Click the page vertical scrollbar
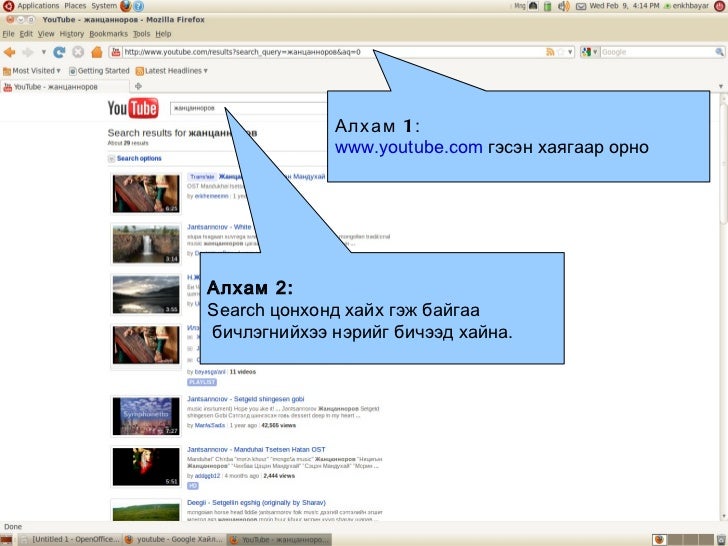 coord(724,306)
